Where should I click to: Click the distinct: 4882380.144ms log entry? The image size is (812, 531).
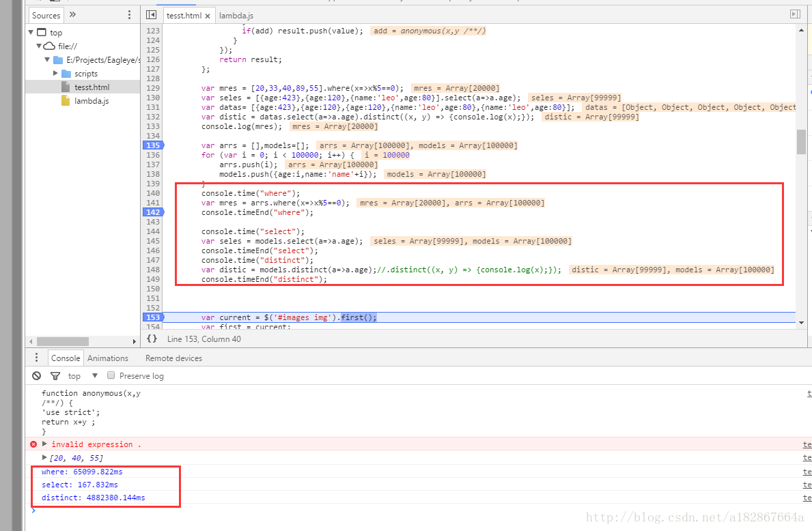93,498
